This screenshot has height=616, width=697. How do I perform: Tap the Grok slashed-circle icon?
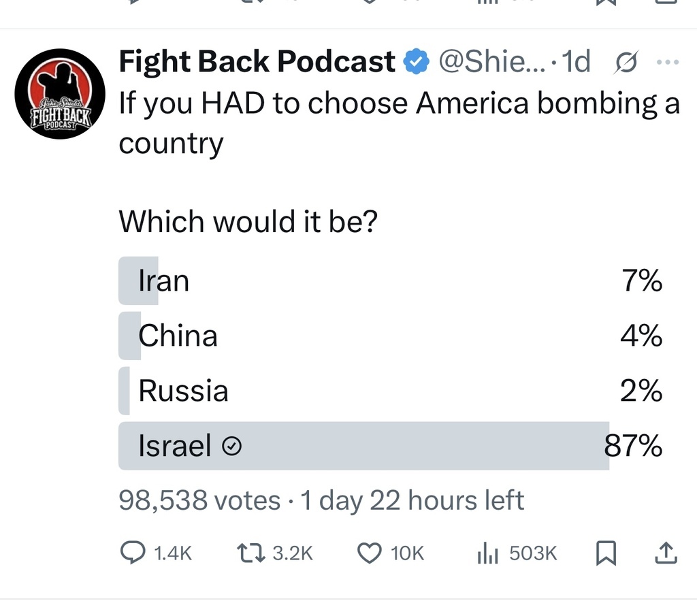626,62
